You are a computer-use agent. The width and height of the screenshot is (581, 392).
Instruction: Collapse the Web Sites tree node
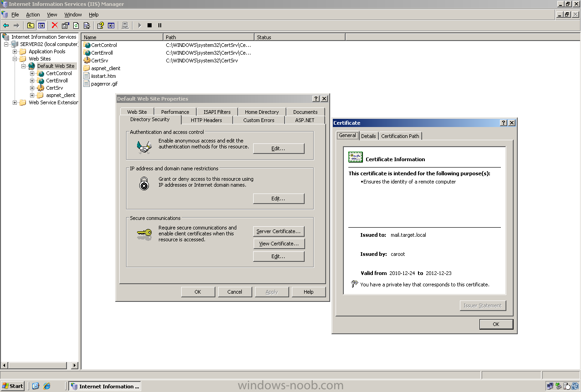tap(15, 59)
